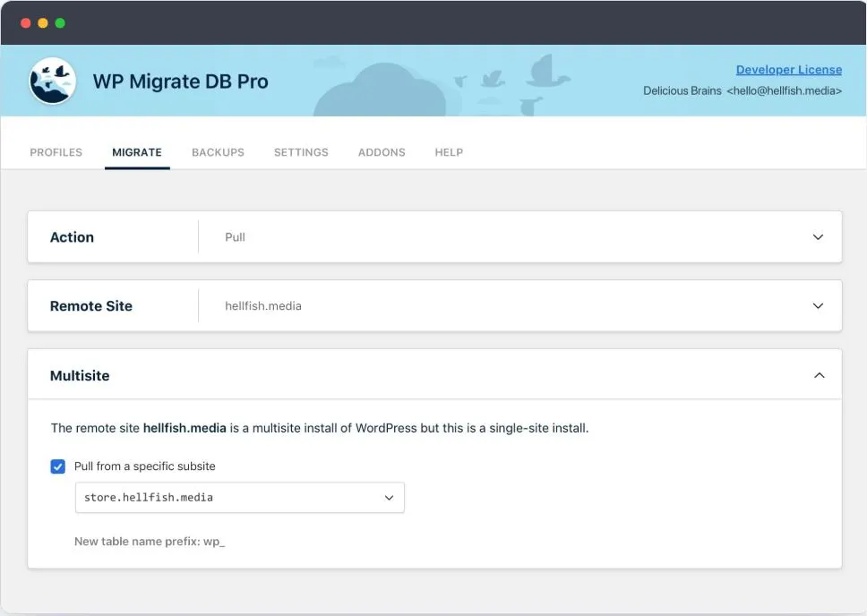Viewport: 867px width, 616px height.
Task: Select the Migrate tab
Action: point(136,152)
